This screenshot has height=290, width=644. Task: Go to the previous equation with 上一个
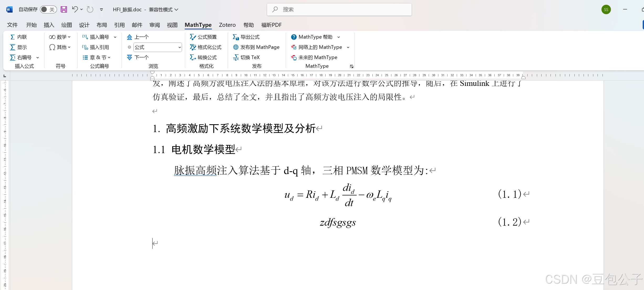[x=138, y=37]
